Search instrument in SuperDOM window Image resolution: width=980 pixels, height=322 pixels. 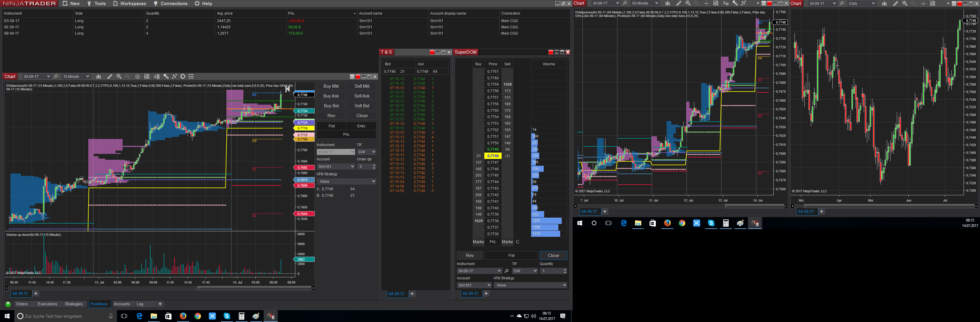(x=506, y=271)
